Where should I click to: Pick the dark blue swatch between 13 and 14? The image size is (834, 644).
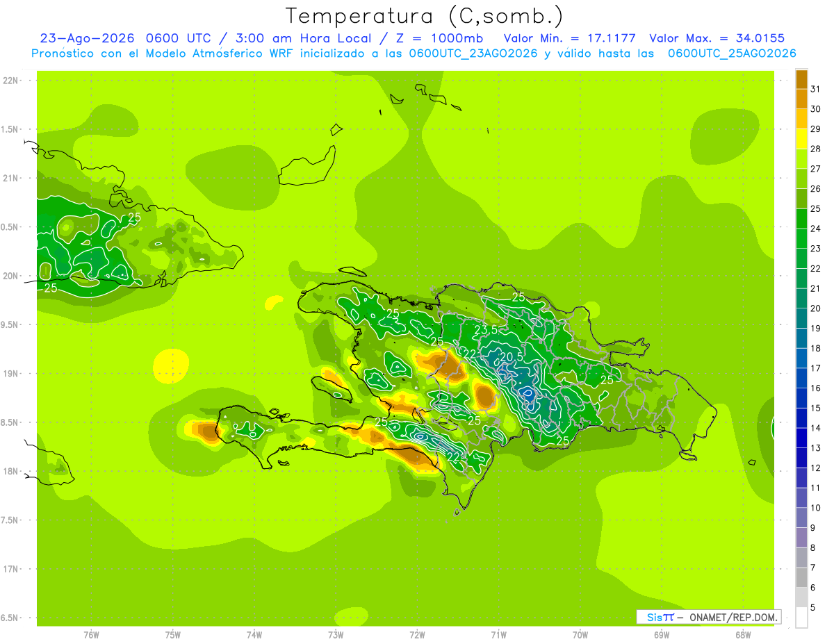tap(801, 438)
